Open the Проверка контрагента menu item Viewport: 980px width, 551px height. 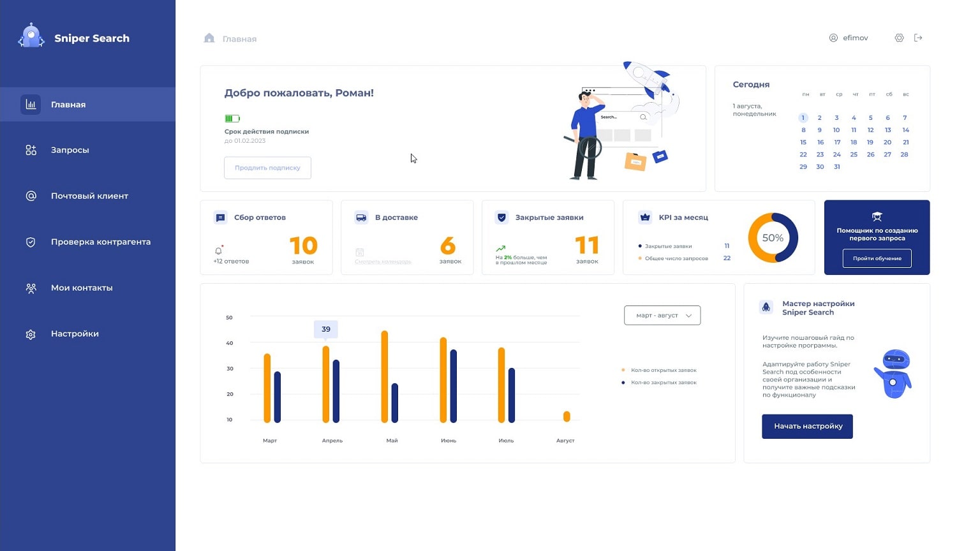point(87,242)
